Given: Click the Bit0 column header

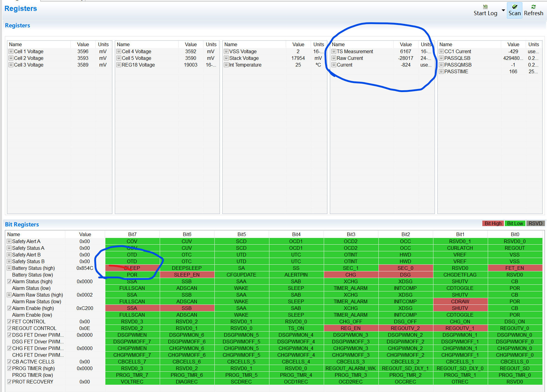Looking at the screenshot, I should click(x=515, y=234).
